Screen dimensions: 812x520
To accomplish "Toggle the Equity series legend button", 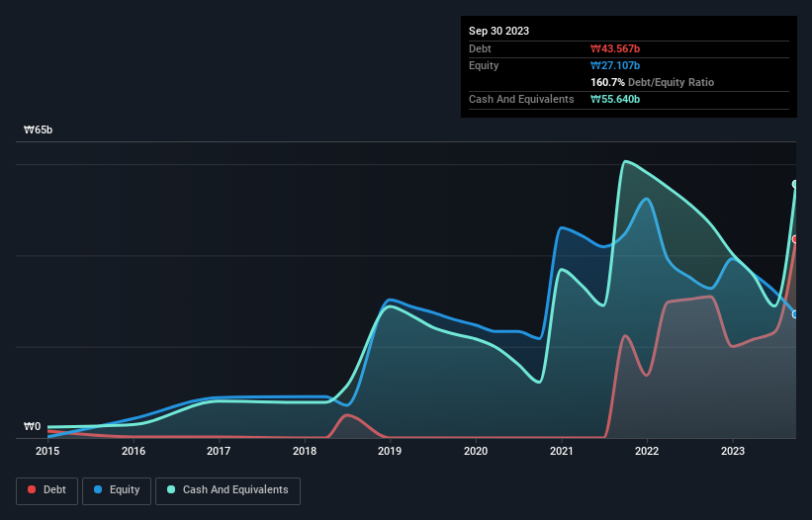I will pos(117,490).
